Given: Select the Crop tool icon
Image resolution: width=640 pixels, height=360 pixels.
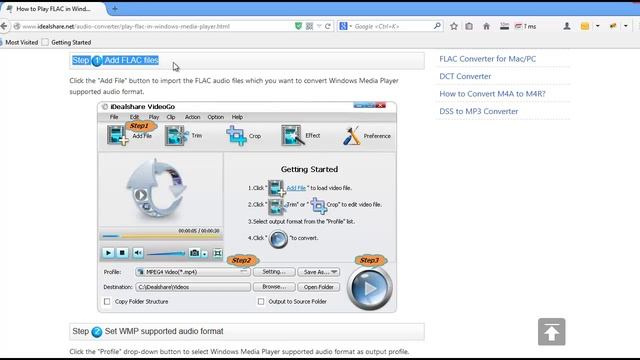Looking at the screenshot, I should (x=236, y=136).
